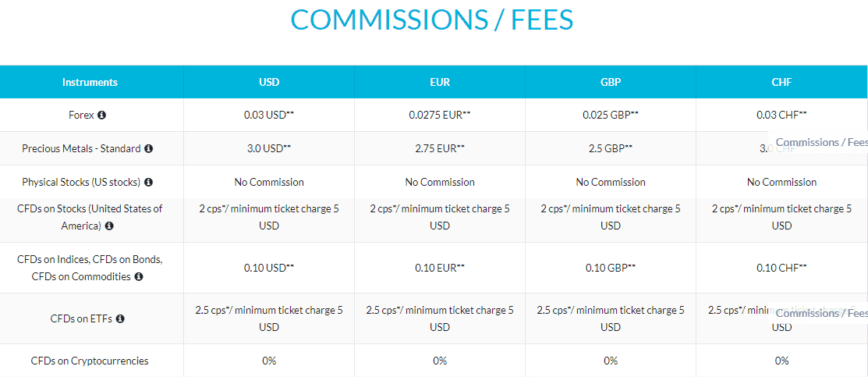Select the Instruments column header
Screen dimensions: 868x377
tap(90, 82)
